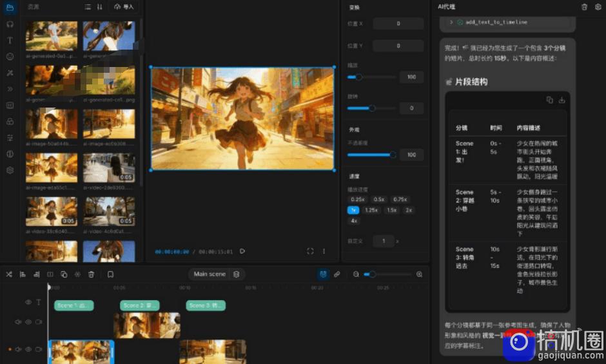Open the audio headphones sidebar panel
This screenshot has width=606, height=364.
(x=10, y=24)
